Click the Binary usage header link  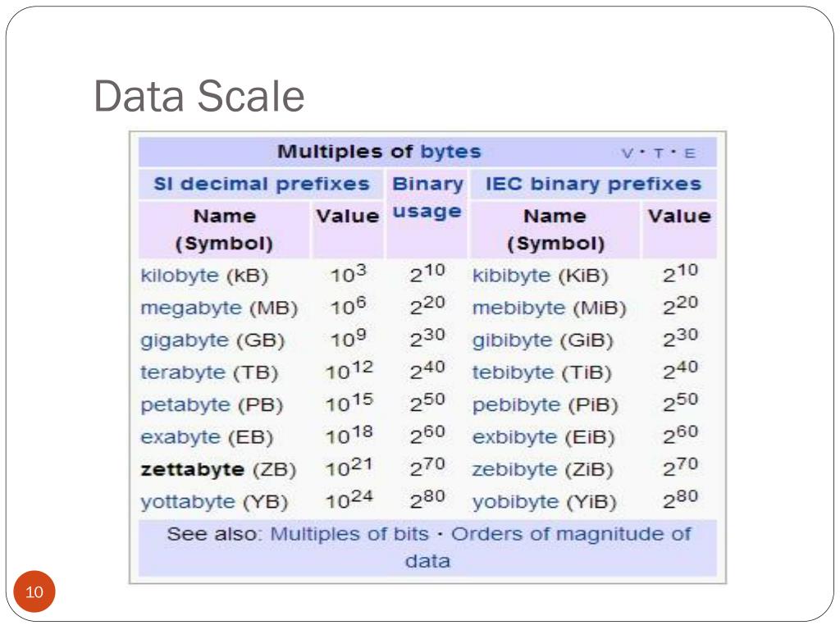coord(427,198)
